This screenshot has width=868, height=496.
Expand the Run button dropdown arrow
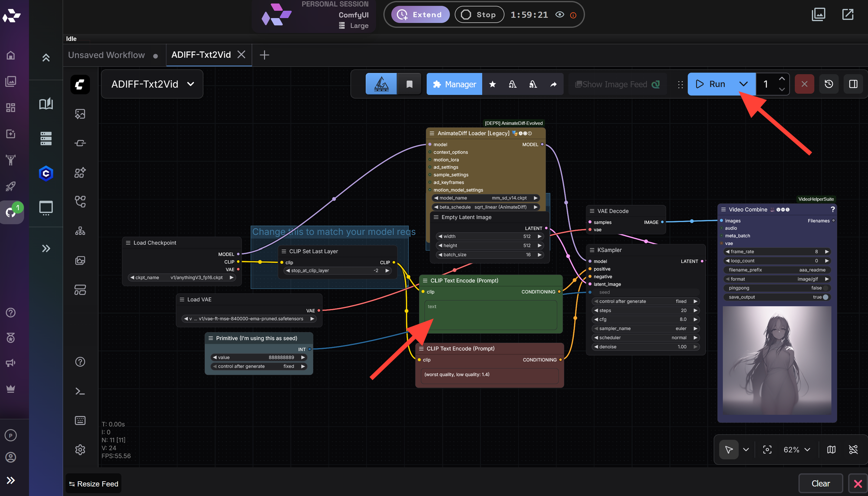point(743,84)
